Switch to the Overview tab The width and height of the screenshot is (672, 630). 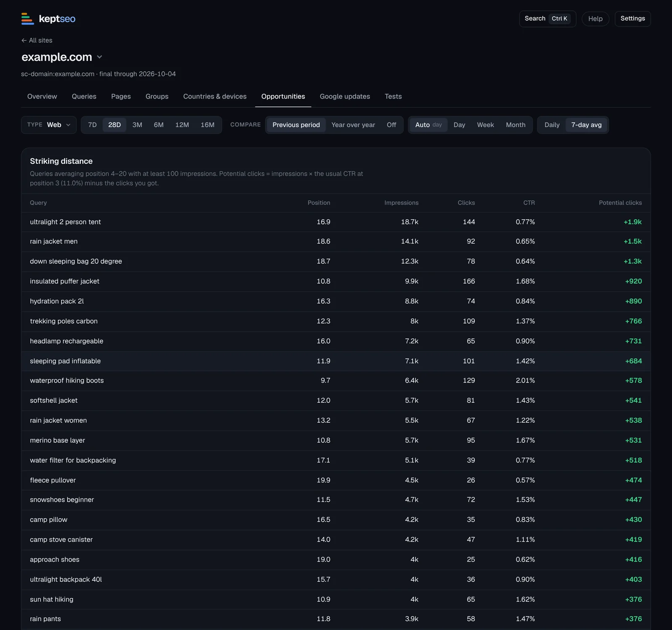(42, 97)
